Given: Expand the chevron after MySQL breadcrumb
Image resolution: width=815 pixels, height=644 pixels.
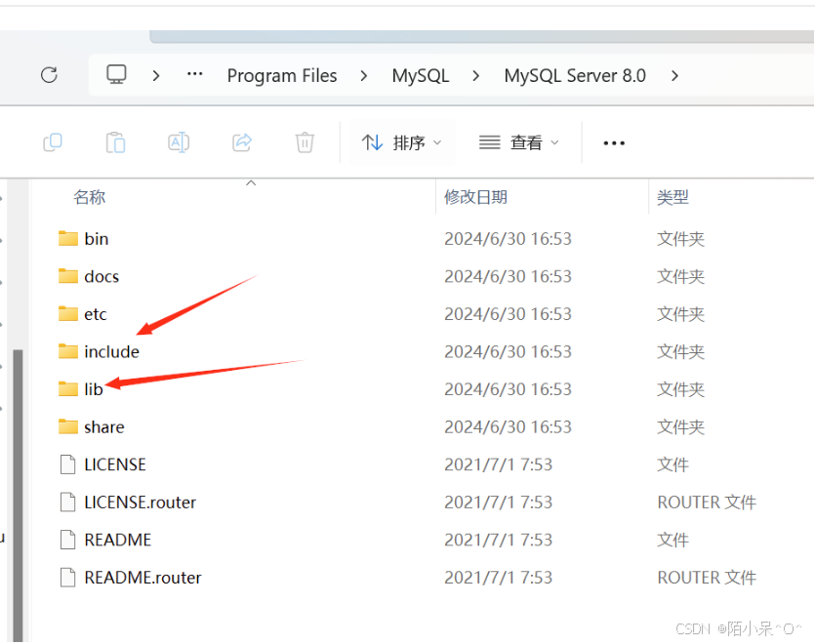Looking at the screenshot, I should [x=475, y=76].
